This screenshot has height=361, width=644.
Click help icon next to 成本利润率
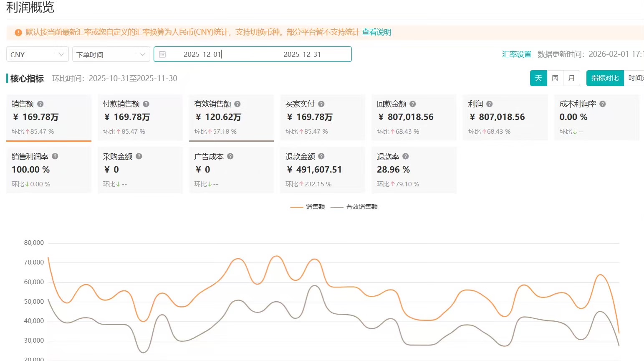(x=603, y=104)
